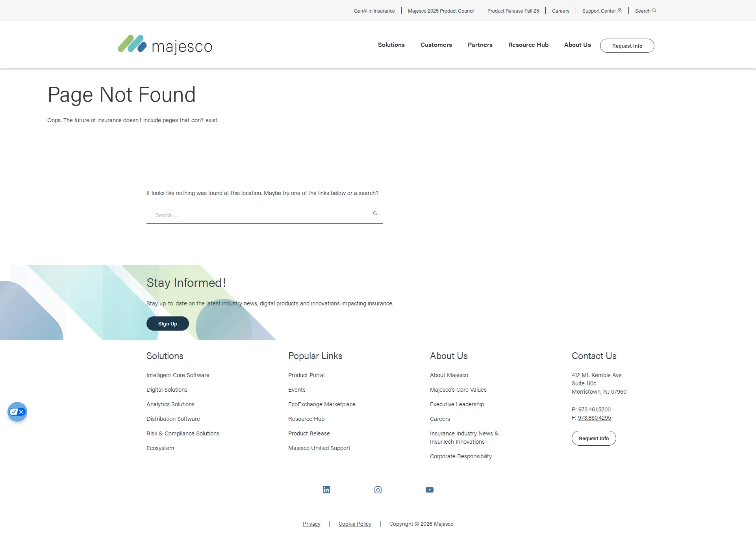Open Resource Hub footer link
Screen dimensions: 756x543
(306, 419)
